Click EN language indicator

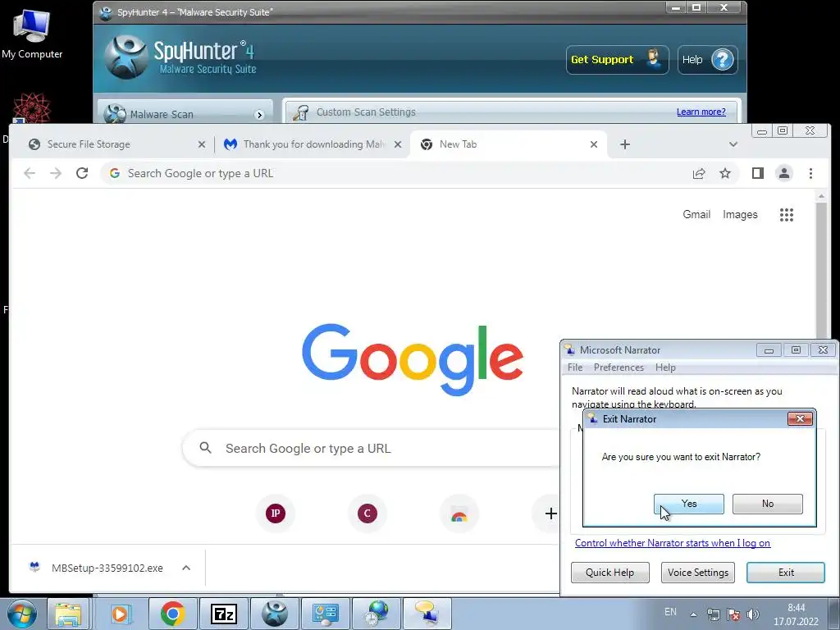(x=670, y=612)
